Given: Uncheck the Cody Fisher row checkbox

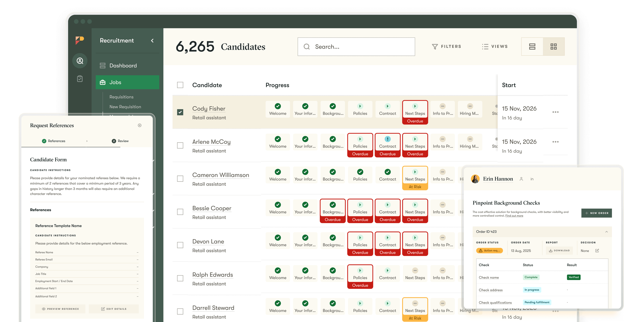Looking at the screenshot, I should click(180, 112).
